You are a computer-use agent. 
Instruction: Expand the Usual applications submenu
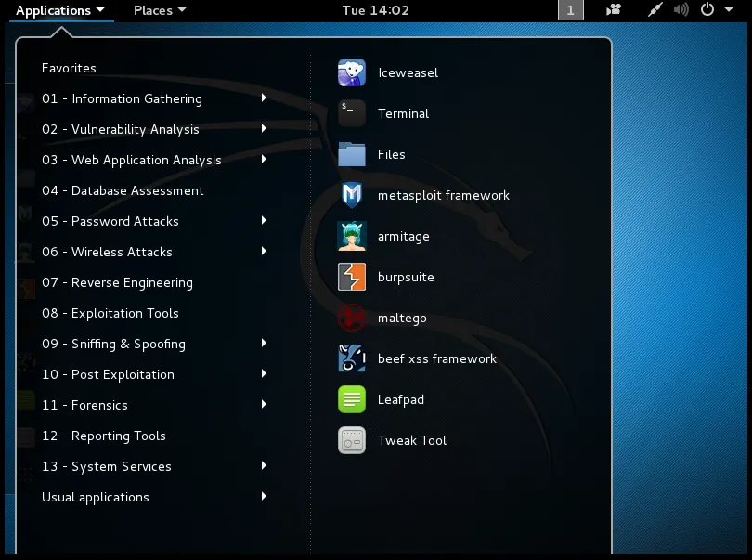(x=96, y=497)
